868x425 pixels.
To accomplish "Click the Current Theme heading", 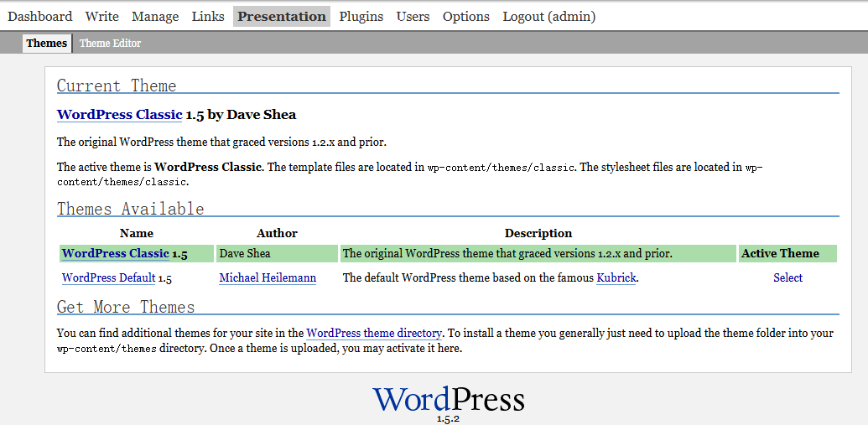I will point(117,86).
